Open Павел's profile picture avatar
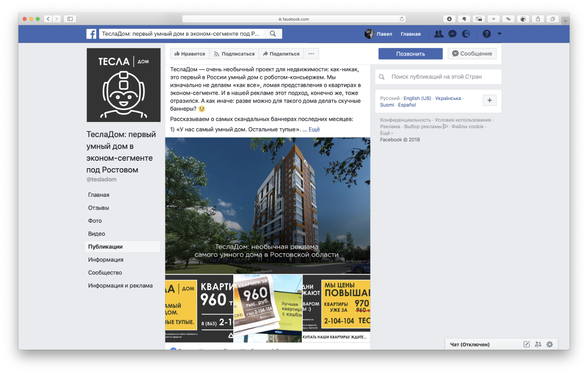Viewport: 588px width, 374px height. coord(369,34)
